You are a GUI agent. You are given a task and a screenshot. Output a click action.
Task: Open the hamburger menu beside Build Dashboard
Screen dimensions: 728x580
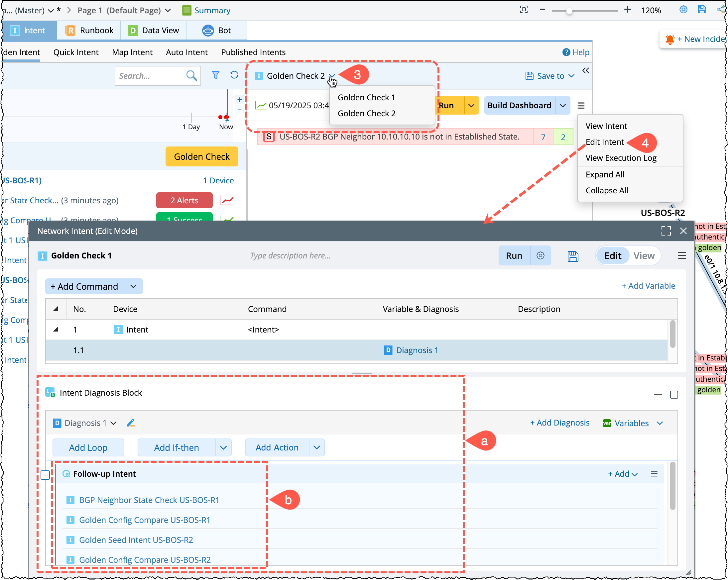pos(581,106)
